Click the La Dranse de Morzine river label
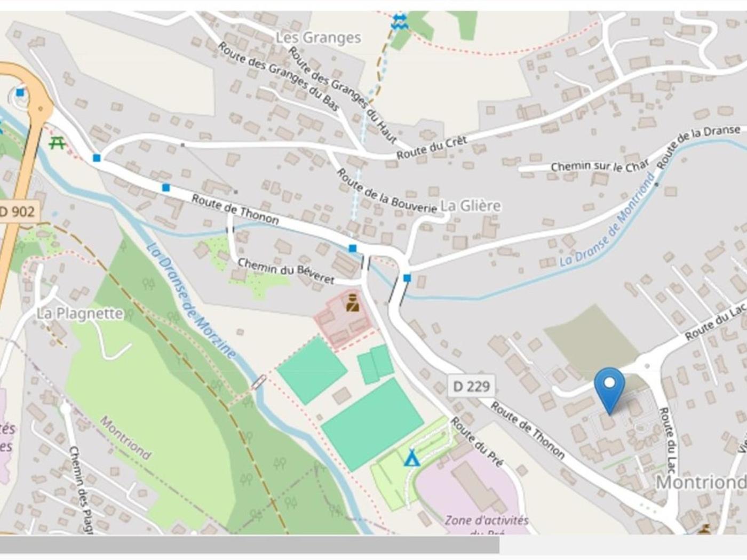 click(x=190, y=301)
